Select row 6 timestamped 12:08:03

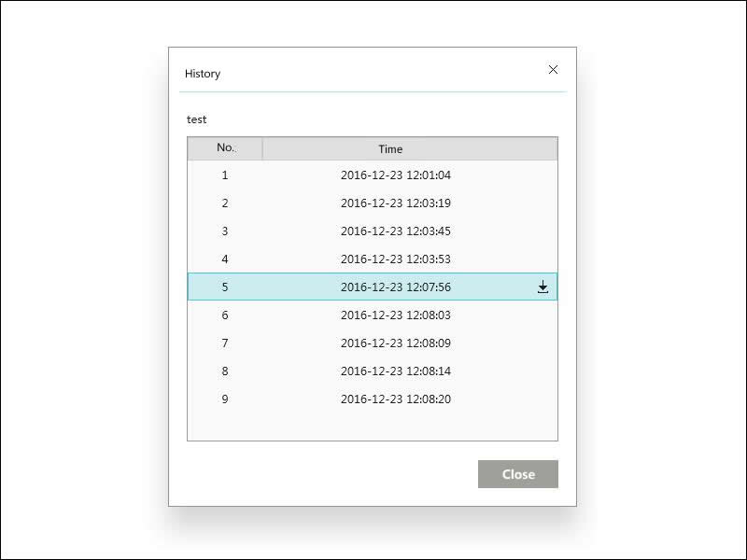coord(372,315)
